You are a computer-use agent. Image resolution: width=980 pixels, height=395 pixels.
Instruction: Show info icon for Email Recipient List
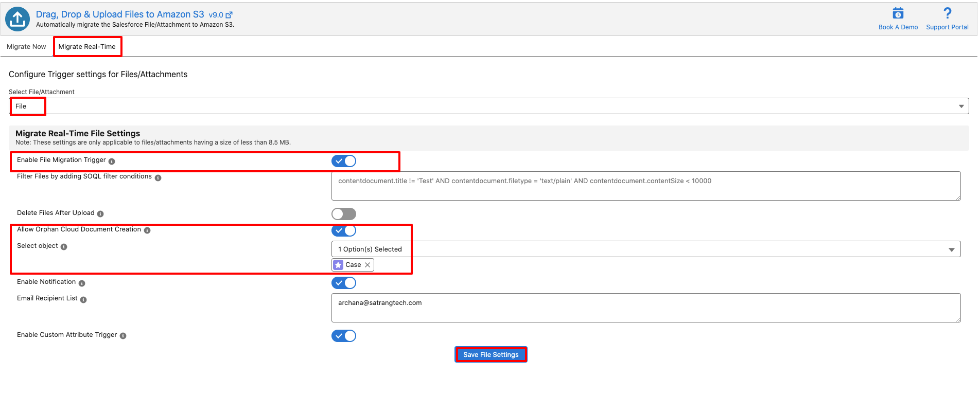[x=83, y=300]
